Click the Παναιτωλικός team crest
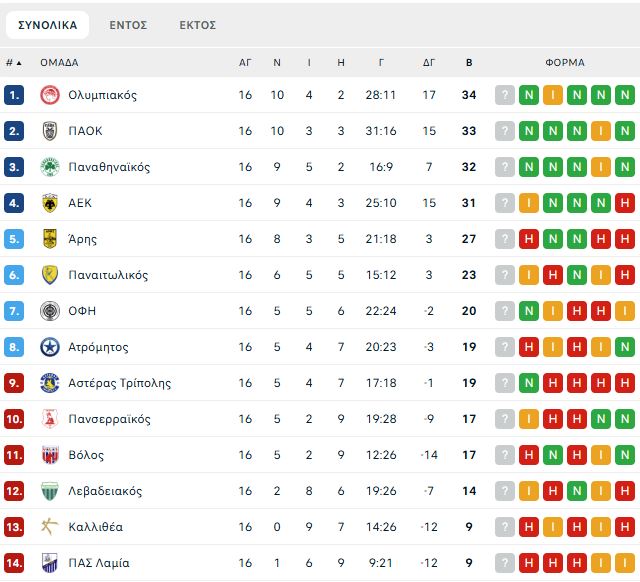Viewport: 640px width, 582px height. (x=49, y=275)
